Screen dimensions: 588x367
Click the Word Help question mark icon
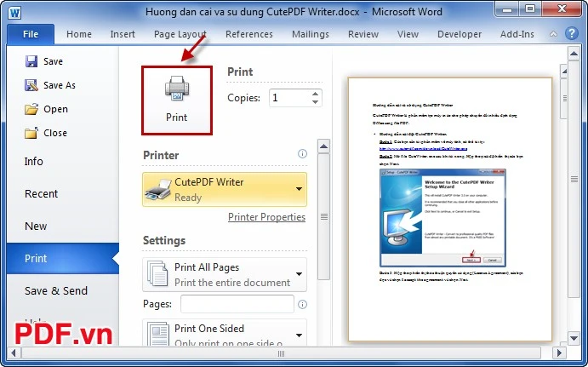(x=572, y=34)
